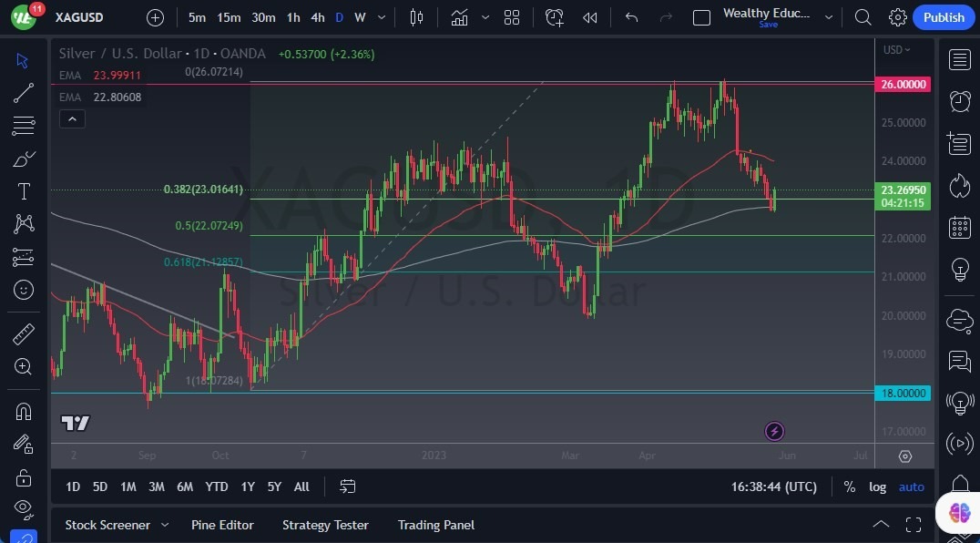
Task: Click the Publish button
Action: [944, 17]
